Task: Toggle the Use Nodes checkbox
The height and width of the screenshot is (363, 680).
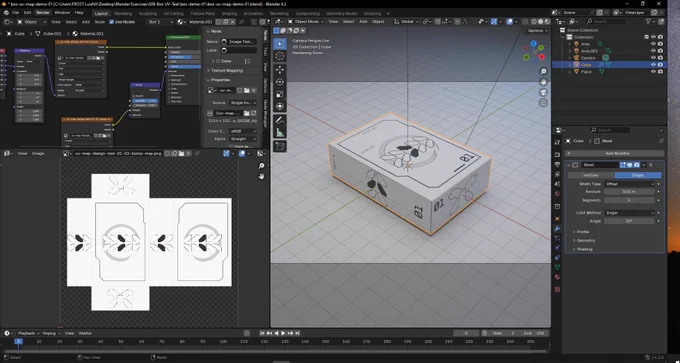Action: pos(111,22)
